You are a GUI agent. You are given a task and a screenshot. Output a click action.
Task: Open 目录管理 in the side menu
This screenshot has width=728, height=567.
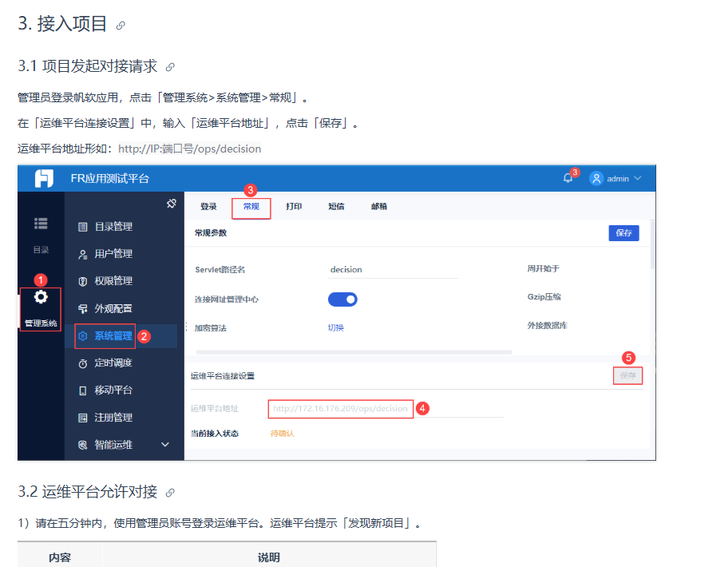[113, 227]
